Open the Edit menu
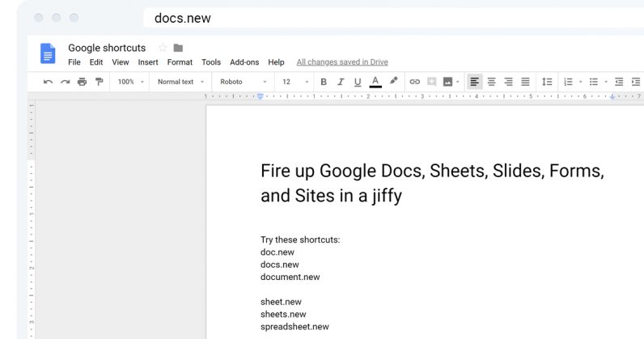Viewport: 644px width, 339px height. point(96,62)
